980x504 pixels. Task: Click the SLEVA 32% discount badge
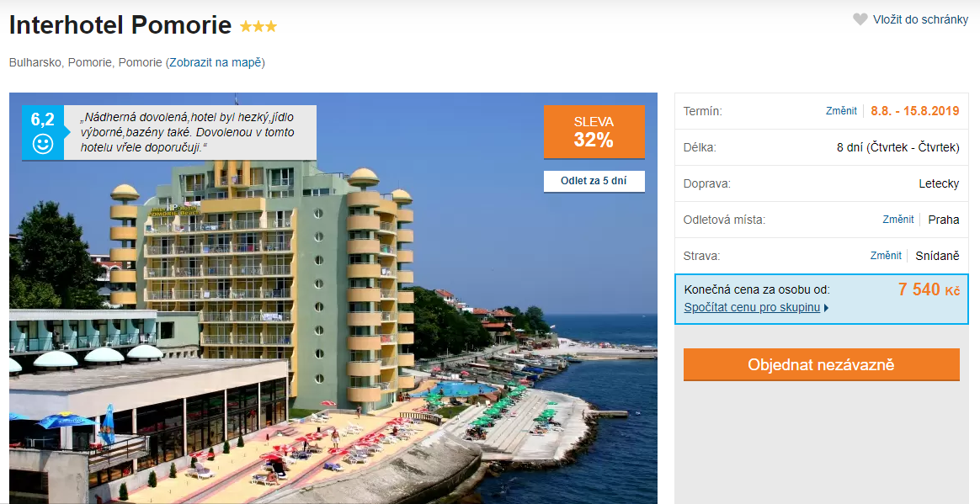(594, 132)
